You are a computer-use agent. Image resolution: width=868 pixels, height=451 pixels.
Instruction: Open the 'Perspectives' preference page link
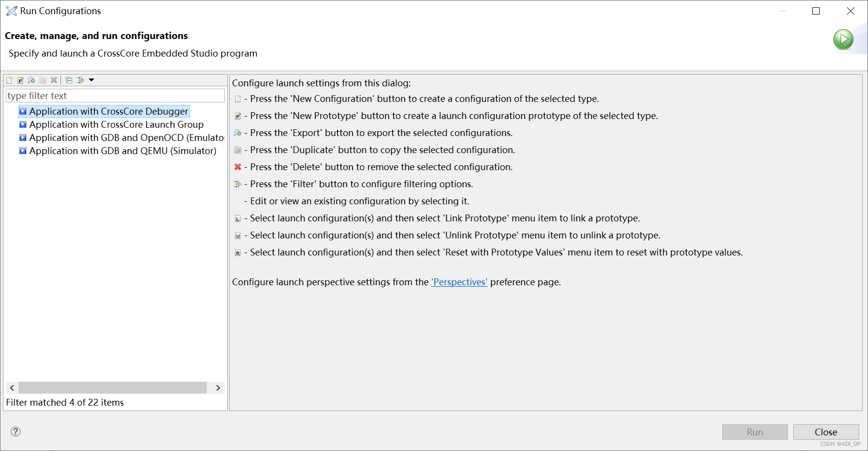[459, 282]
